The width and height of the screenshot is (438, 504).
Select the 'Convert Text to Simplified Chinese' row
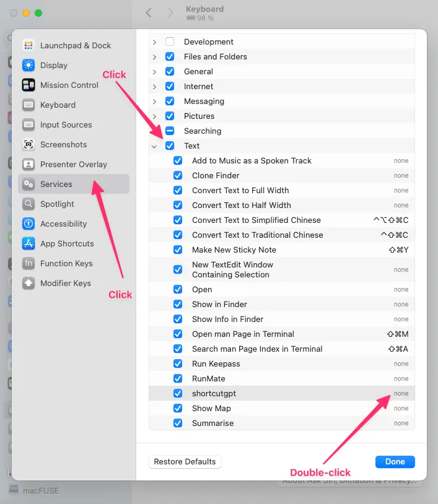coord(282,220)
